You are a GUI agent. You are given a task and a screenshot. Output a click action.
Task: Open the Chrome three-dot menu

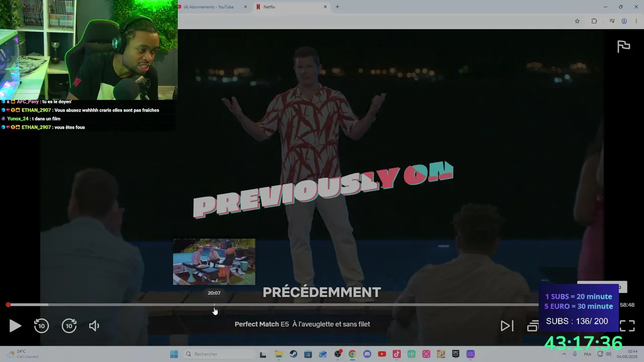636,21
